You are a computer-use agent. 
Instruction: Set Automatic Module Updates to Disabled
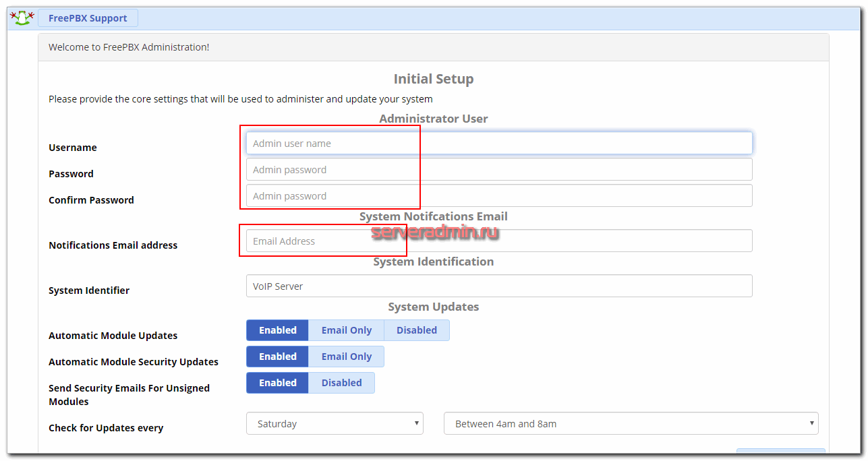click(416, 330)
